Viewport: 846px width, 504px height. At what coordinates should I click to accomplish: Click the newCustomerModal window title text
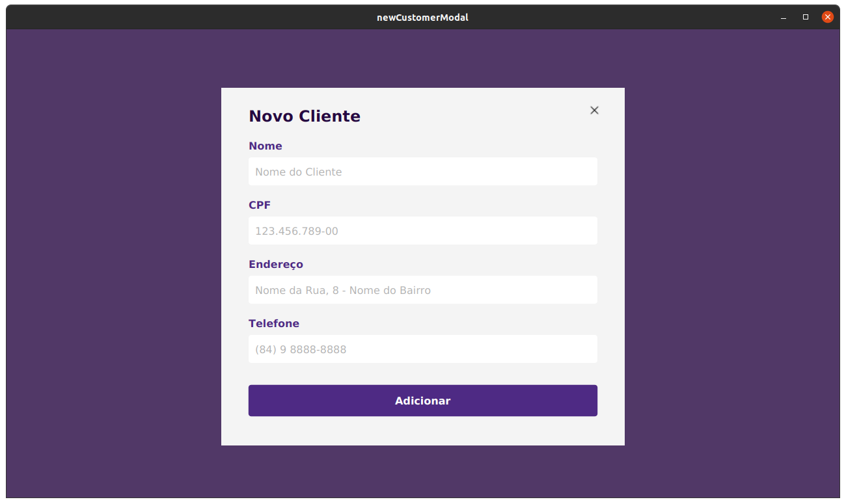423,18
